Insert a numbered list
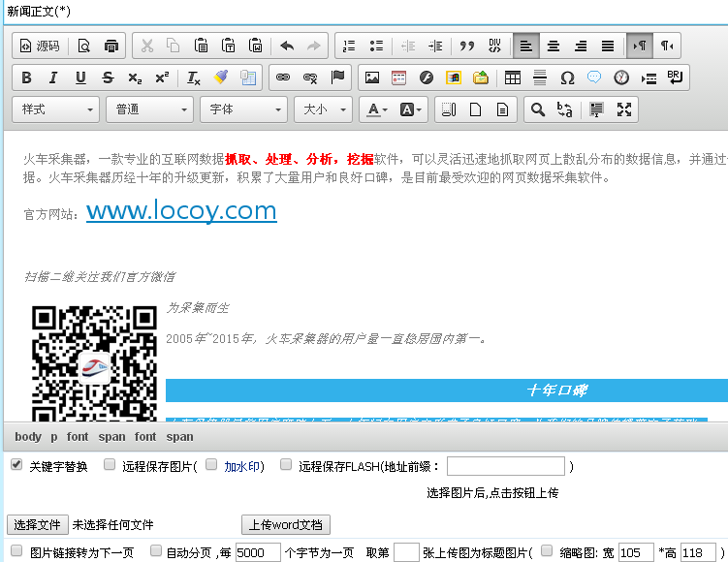The image size is (728, 562). pyautogui.click(x=349, y=46)
